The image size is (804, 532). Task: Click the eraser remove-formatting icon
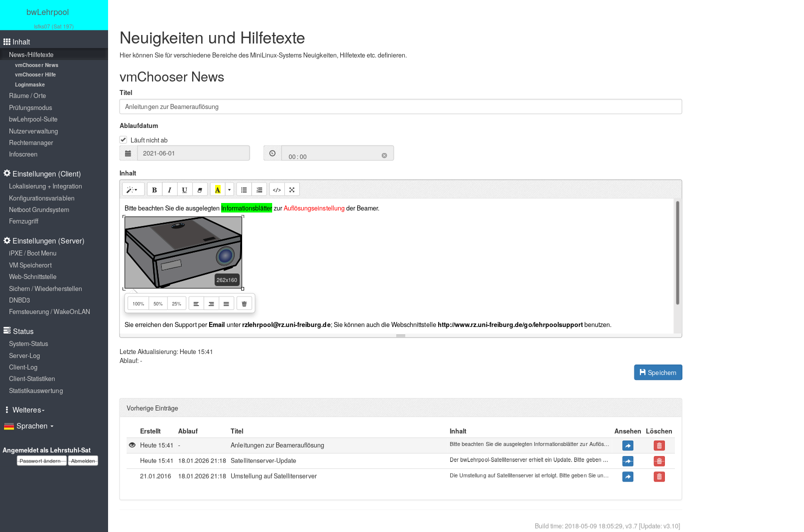tap(200, 190)
